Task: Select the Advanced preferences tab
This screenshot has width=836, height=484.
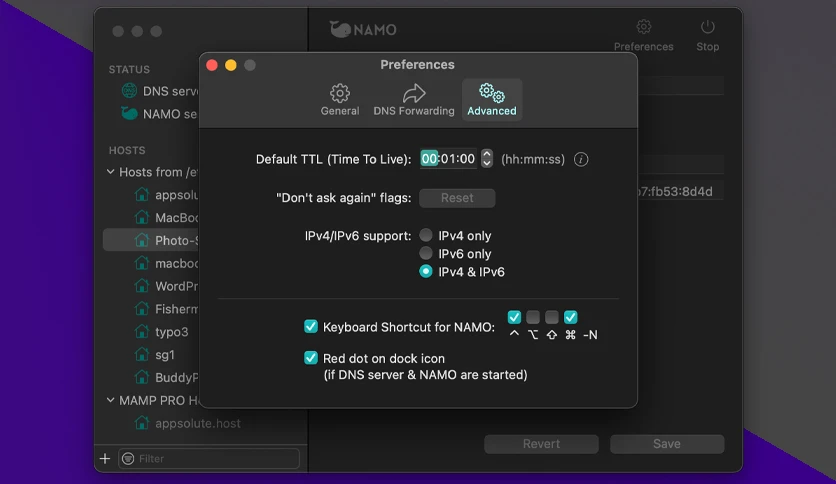Action: [492, 100]
